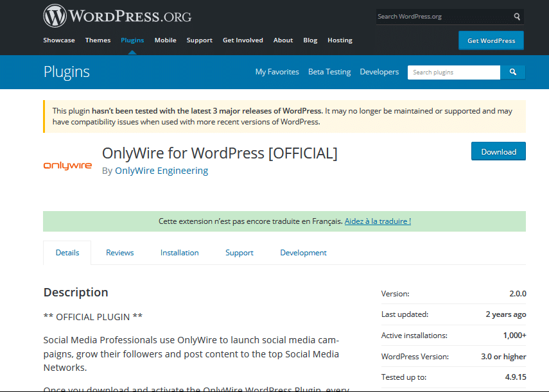
Task: Open the OnlyWire Engineering author link
Action: [161, 171]
